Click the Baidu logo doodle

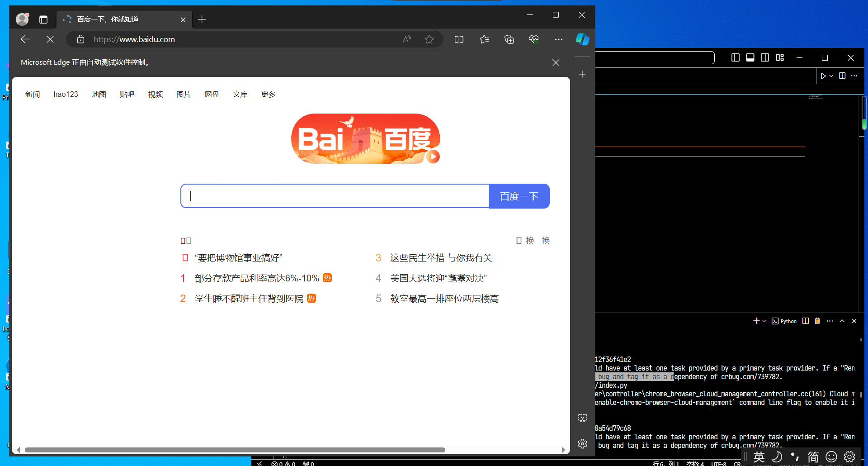[365, 138]
